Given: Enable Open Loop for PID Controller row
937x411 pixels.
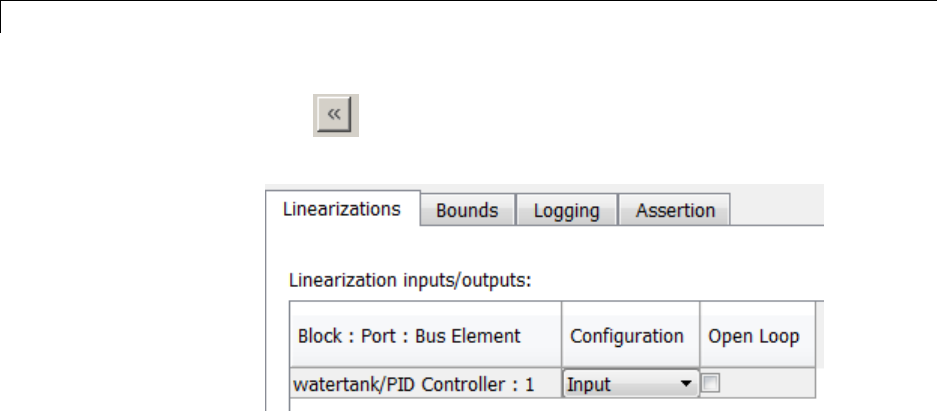Looking at the screenshot, I should coord(712,383).
